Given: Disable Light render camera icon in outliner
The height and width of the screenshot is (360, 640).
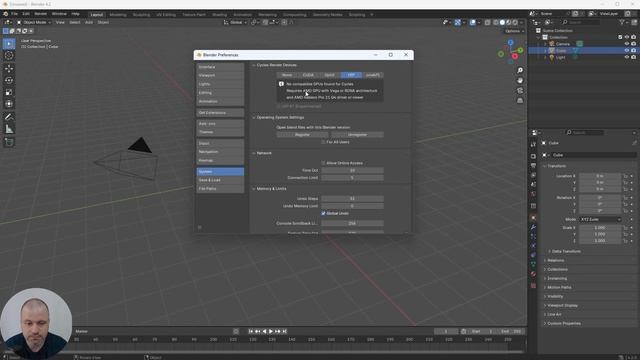Looking at the screenshot, I should tap(633, 58).
